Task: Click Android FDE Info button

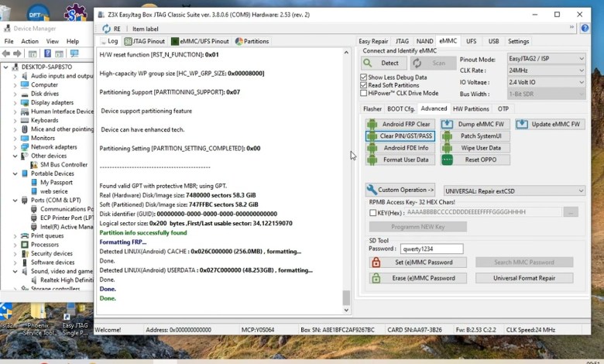Action: click(400, 148)
